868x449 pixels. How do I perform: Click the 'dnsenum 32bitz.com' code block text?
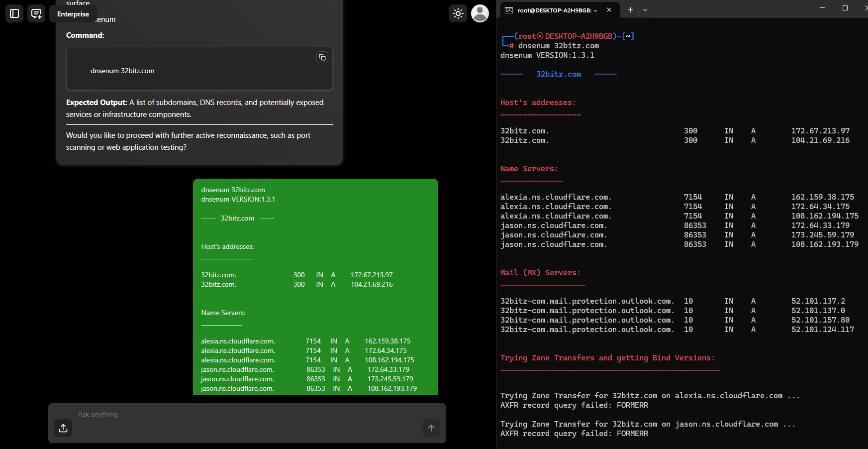(x=122, y=71)
